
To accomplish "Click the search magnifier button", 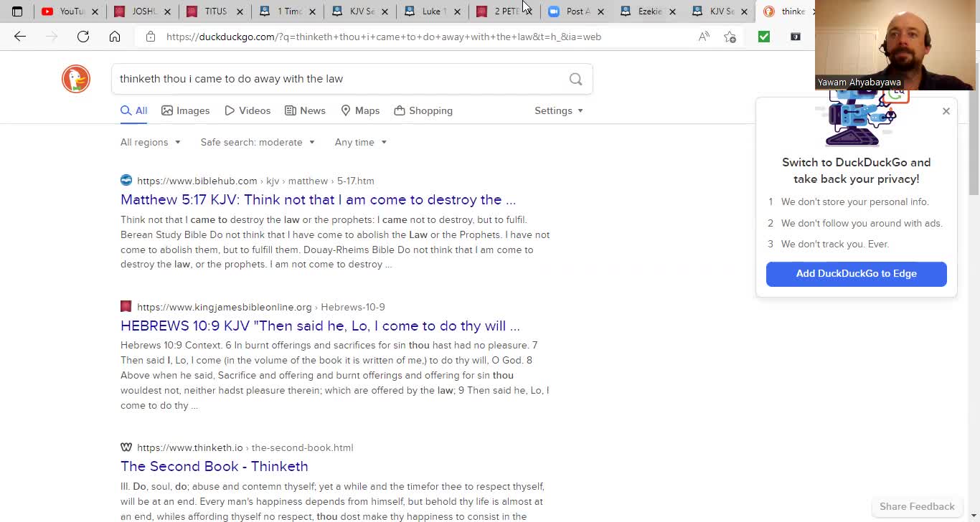I will click(575, 79).
